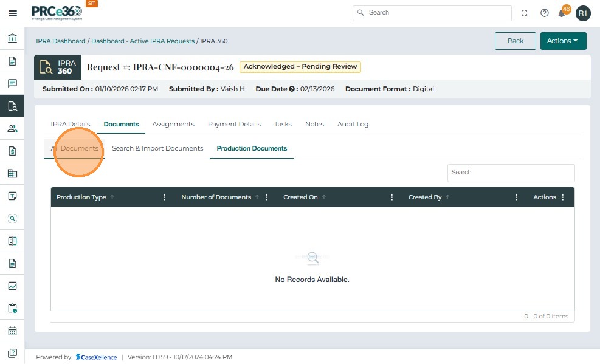Open the R1 user avatar menu
This screenshot has height=364, width=600.
click(583, 13)
